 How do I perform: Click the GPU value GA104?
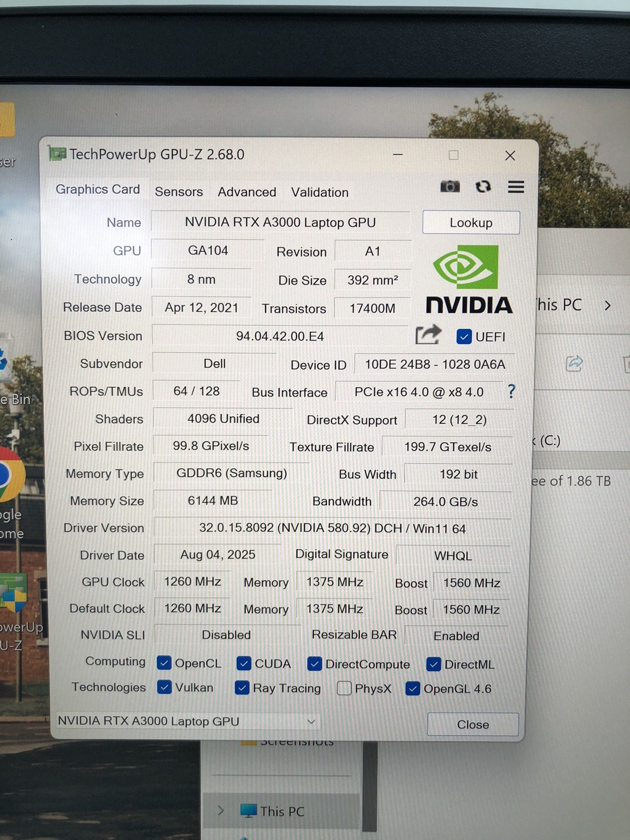(x=208, y=250)
